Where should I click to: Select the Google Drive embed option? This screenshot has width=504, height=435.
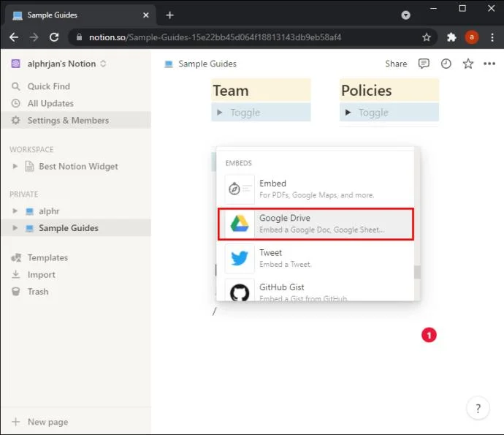316,224
